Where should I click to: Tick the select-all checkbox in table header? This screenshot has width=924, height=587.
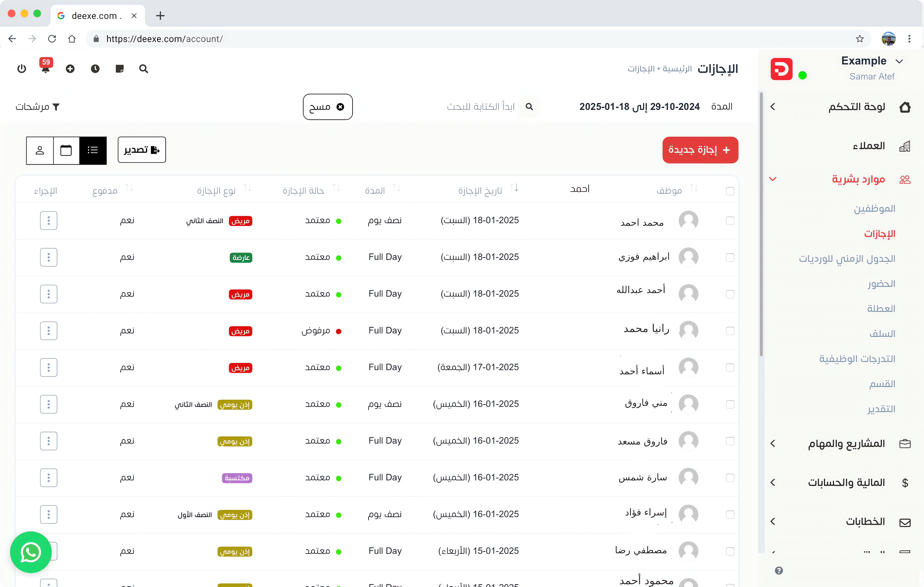(730, 191)
